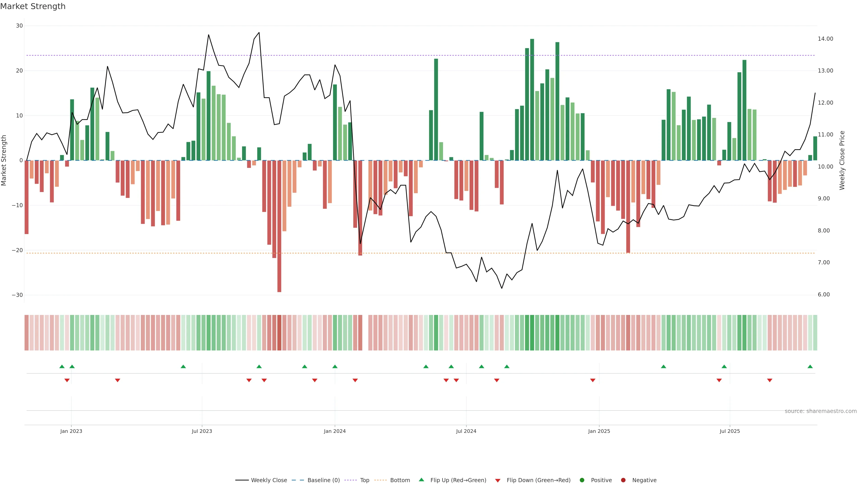Click the green Positive legend dot
The width and height of the screenshot is (868, 488).
point(582,480)
